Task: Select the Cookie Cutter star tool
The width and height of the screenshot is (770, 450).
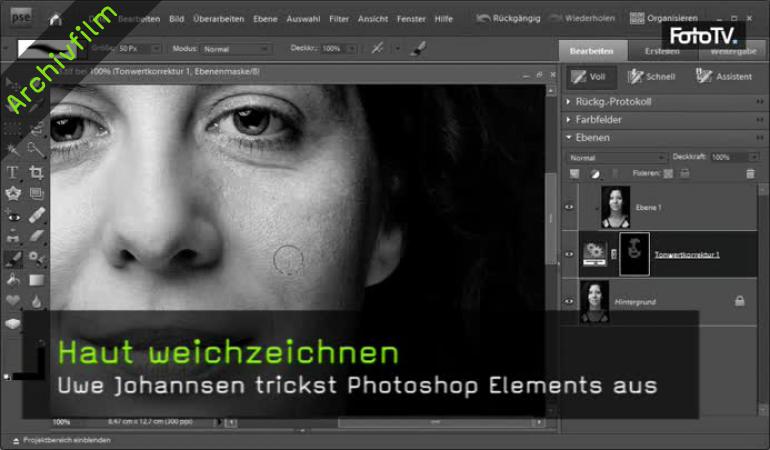Action: point(12,194)
